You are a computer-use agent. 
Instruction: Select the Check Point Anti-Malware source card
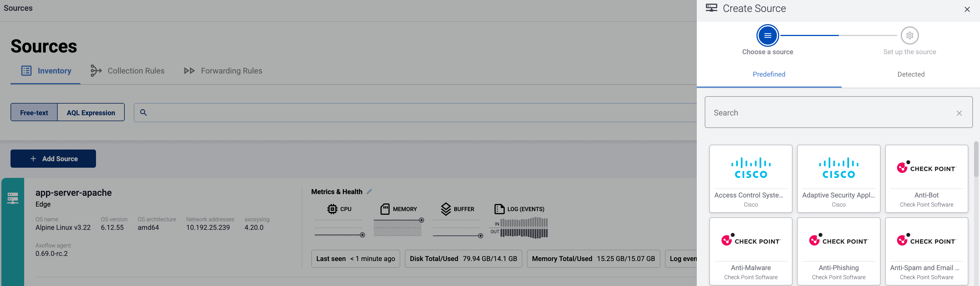point(750,251)
